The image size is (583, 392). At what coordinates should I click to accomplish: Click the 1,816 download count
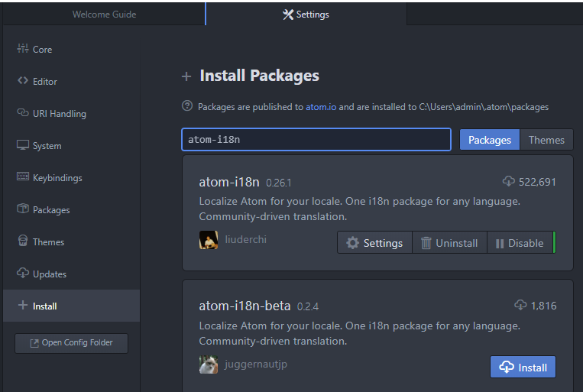543,306
